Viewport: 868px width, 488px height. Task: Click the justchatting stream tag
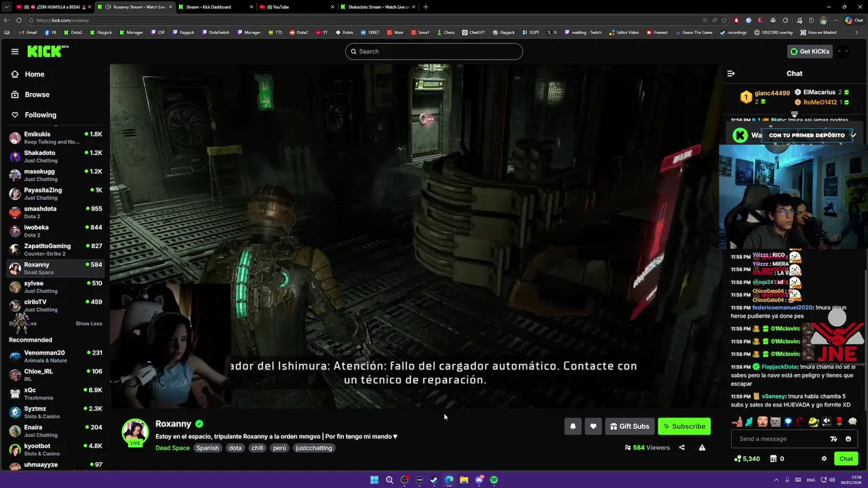tap(314, 448)
